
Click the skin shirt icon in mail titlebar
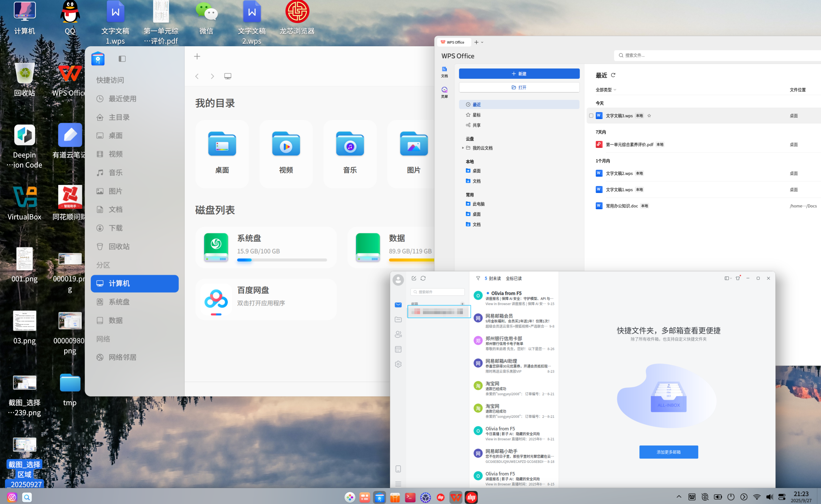coord(738,278)
